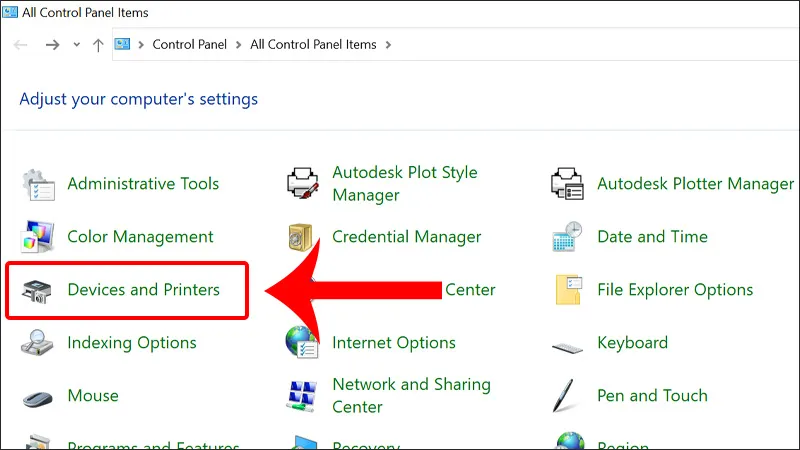Viewport: 800px width, 450px height.
Task: Click the Mouse icon
Action: (x=38, y=396)
